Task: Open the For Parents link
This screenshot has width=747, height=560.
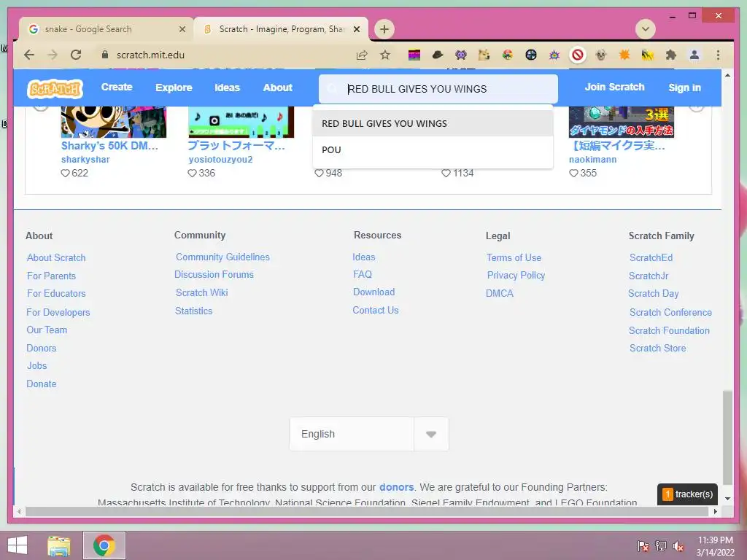Action: pos(52,276)
